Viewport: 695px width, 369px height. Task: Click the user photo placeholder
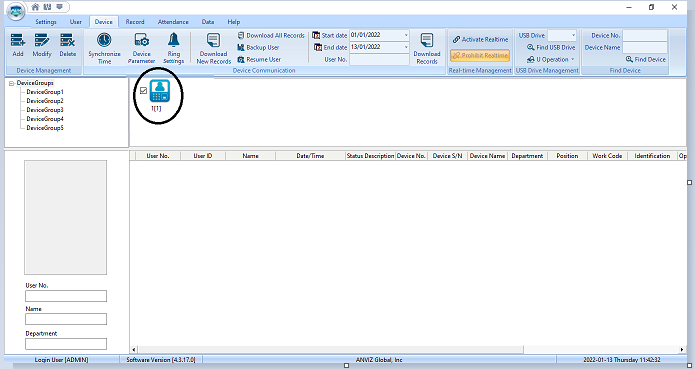coord(66,218)
